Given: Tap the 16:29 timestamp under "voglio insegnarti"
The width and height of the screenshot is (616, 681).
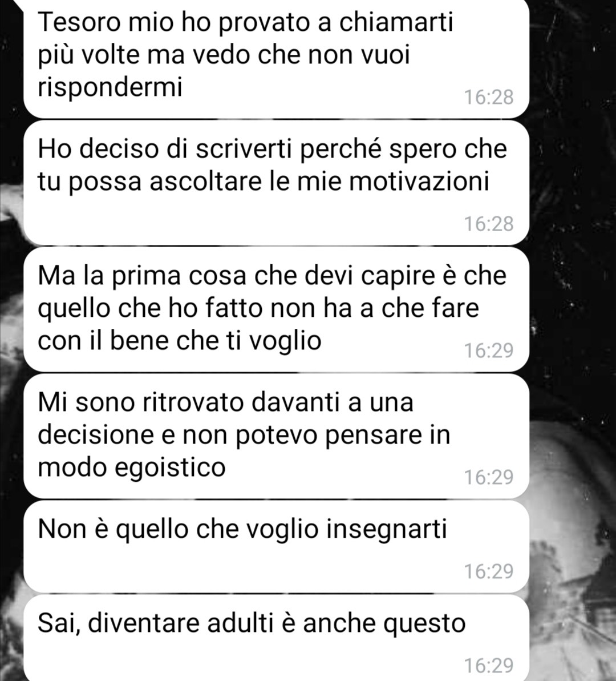Looking at the screenshot, I should tap(489, 571).
